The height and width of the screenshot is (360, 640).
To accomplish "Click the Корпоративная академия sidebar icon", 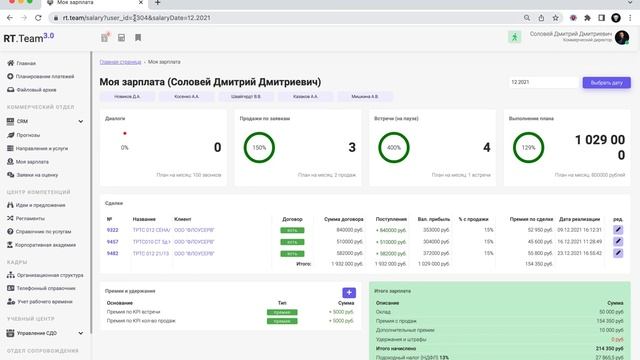I will (10, 245).
